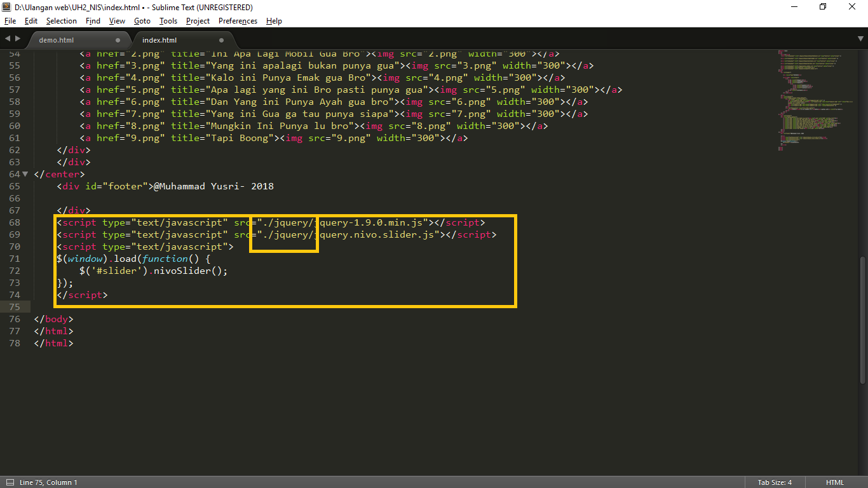Click $('#slider').nivoSlider(); code

coord(153,271)
